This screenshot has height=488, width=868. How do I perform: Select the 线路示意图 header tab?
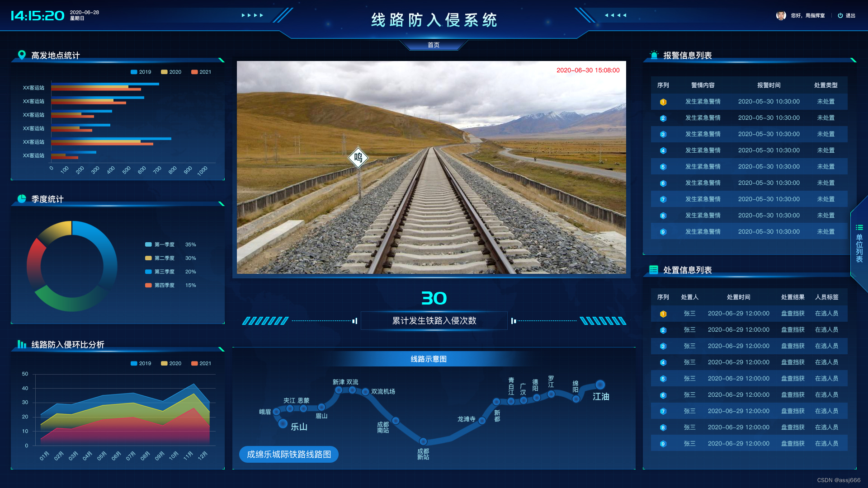pyautogui.click(x=428, y=359)
